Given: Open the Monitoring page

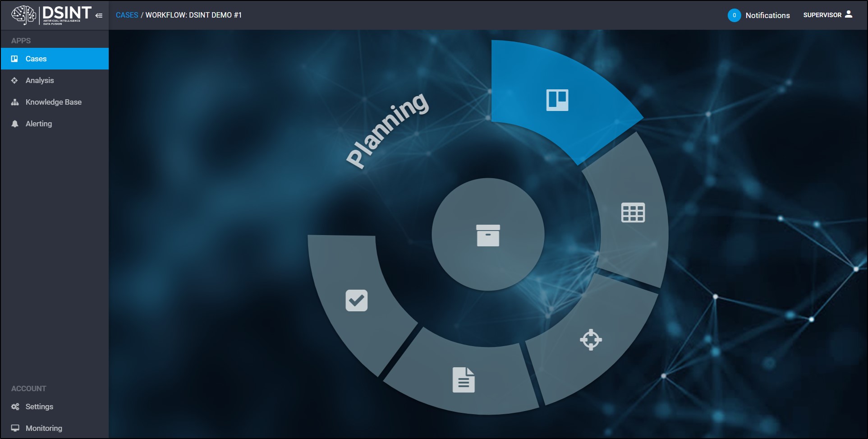Looking at the screenshot, I should [x=55, y=428].
